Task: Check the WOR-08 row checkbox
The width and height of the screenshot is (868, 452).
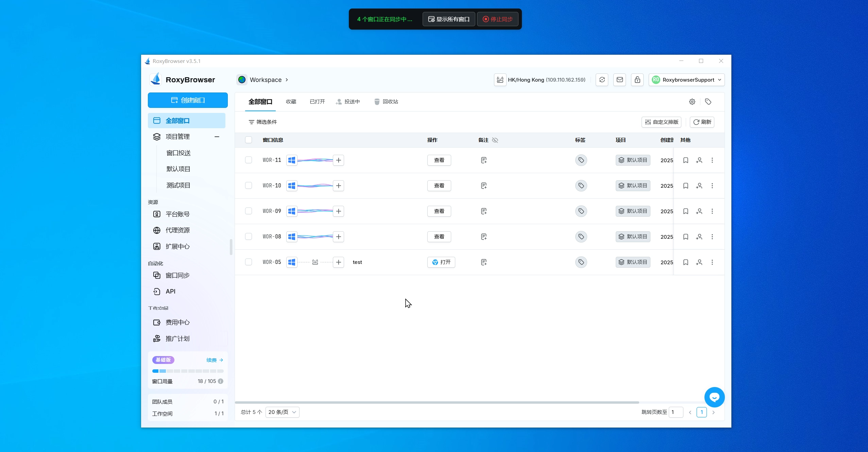Action: [x=249, y=236]
